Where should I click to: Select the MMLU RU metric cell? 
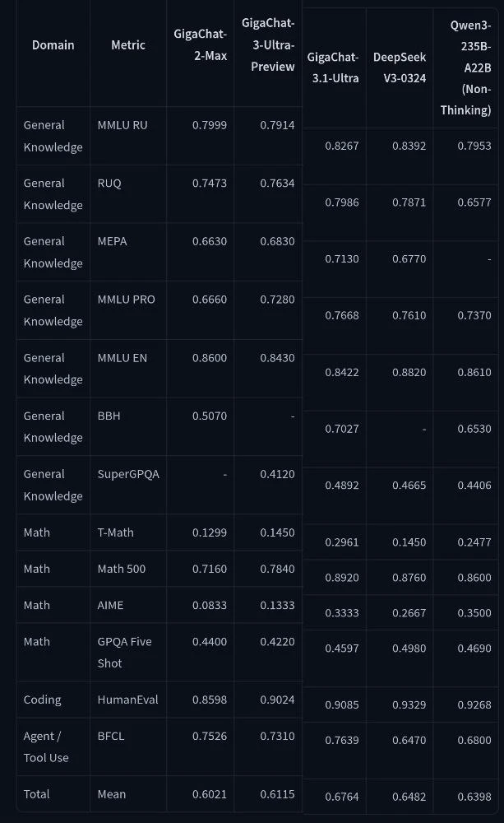(123, 125)
